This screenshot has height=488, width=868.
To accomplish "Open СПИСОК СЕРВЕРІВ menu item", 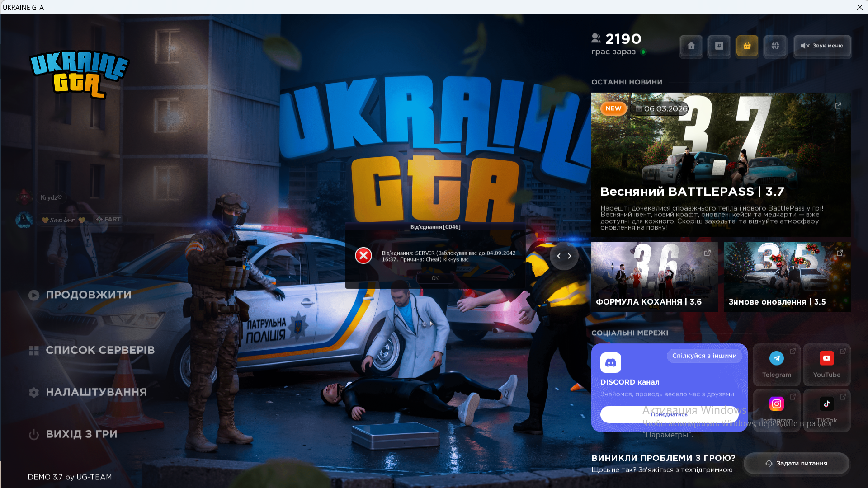I will [x=100, y=351].
